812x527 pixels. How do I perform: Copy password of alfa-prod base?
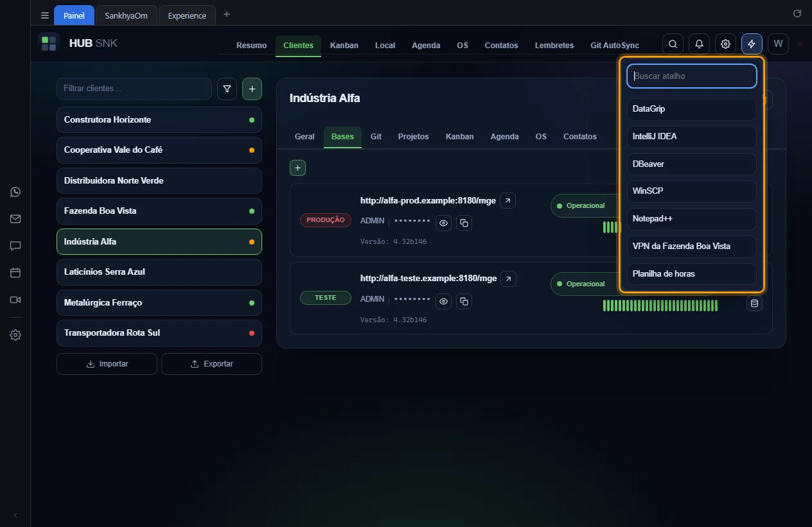tap(464, 223)
